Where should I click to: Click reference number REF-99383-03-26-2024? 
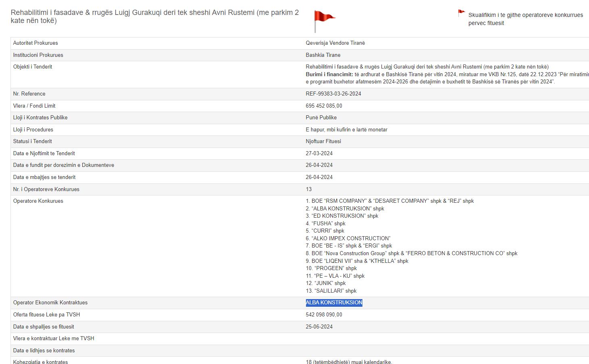point(333,94)
